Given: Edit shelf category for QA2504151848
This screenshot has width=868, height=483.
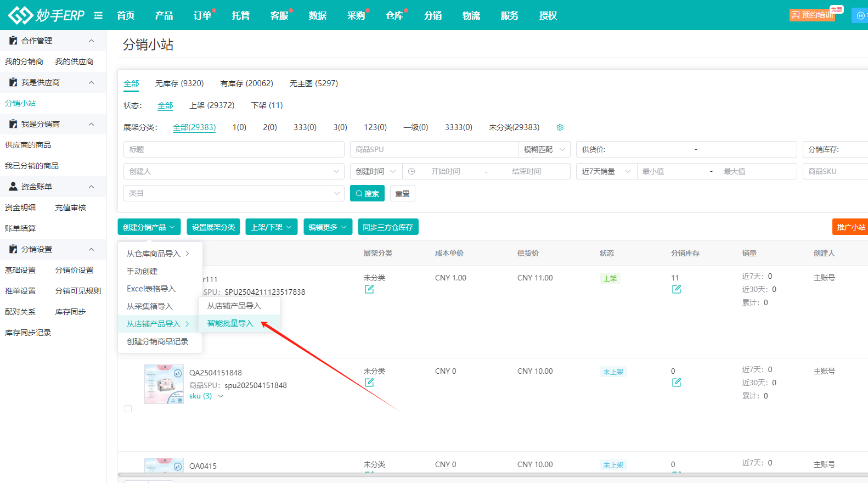Looking at the screenshot, I should click(x=369, y=383).
